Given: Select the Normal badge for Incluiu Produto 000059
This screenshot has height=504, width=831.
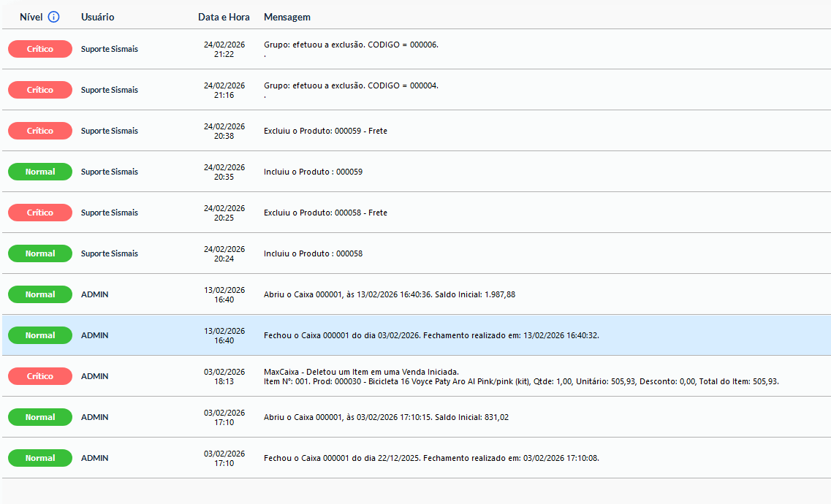Looking at the screenshot, I should pos(40,172).
